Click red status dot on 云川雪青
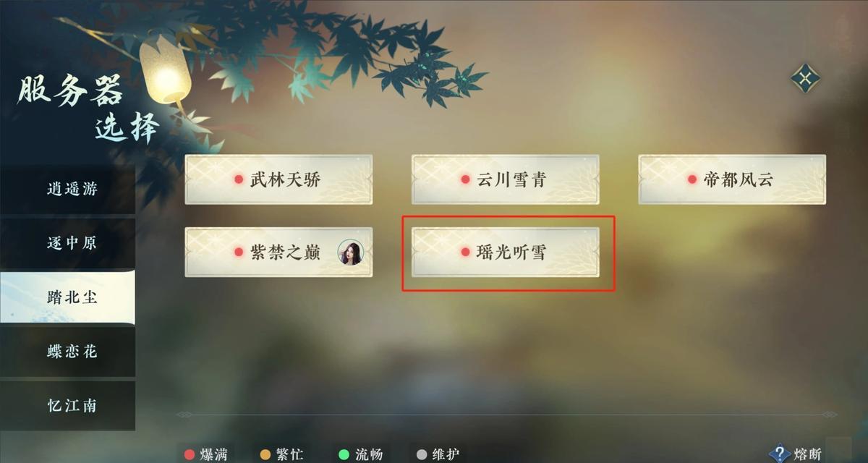 coord(466,179)
